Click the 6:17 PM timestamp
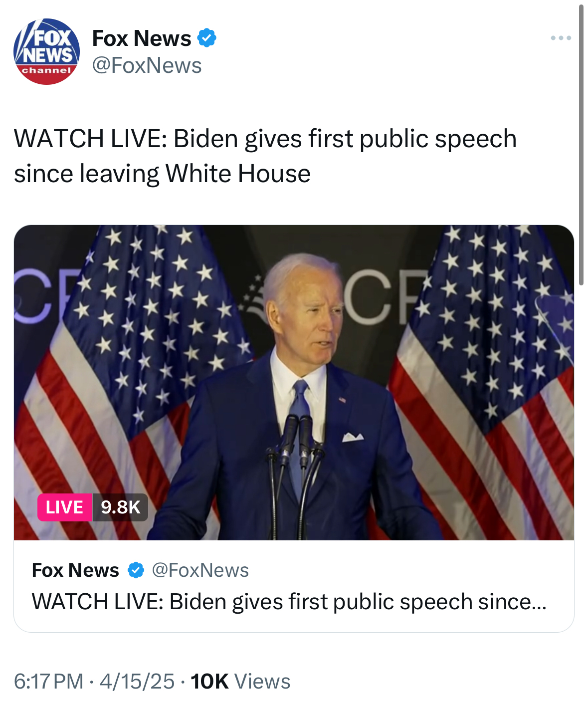The image size is (588, 709). tap(49, 681)
